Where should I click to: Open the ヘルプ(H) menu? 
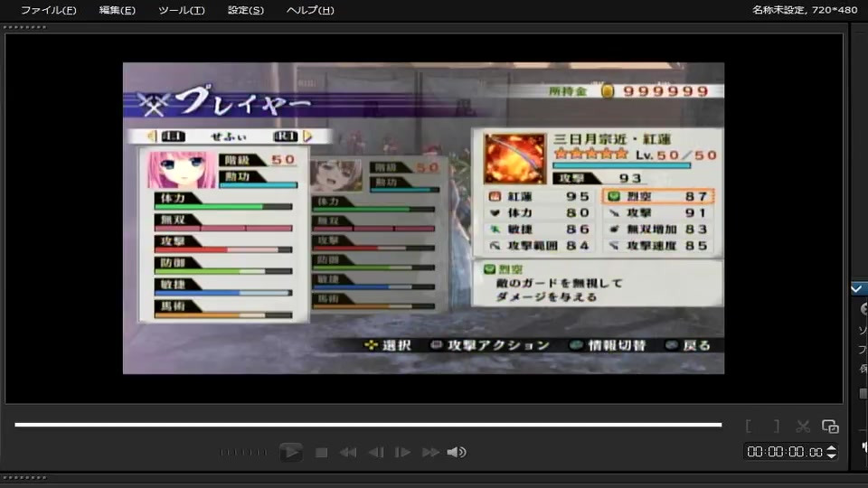click(310, 10)
